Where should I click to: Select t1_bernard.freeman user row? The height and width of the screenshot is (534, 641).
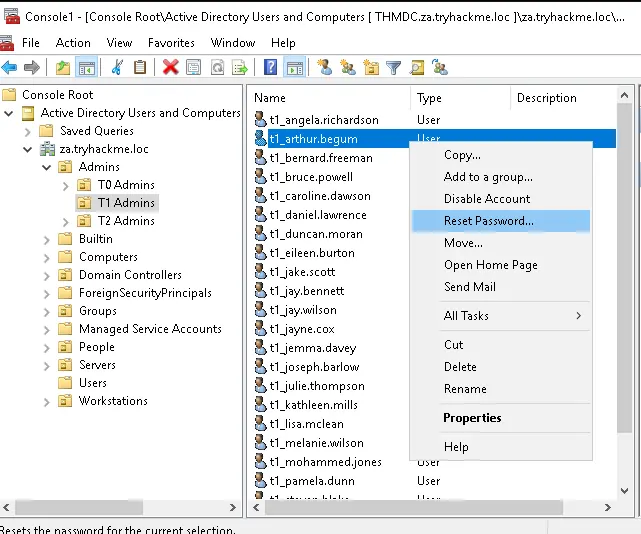coord(321,158)
